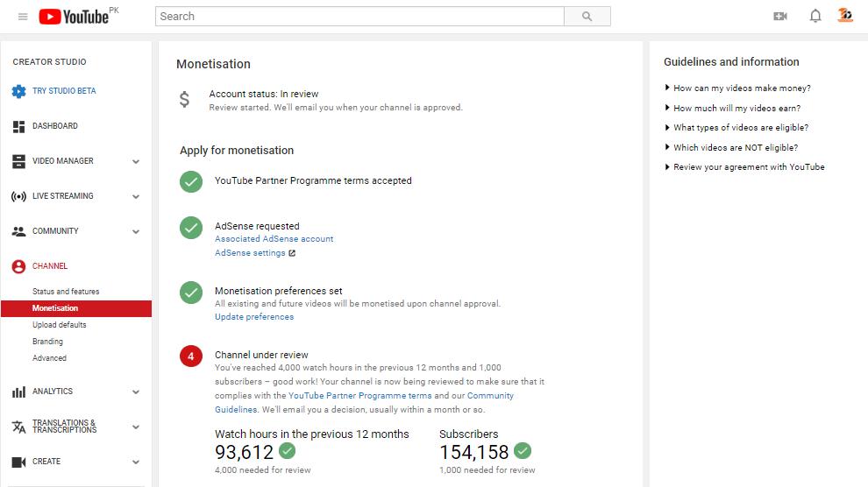The width and height of the screenshot is (868, 487).
Task: Select the Monetisation menu item
Action: [x=76, y=308]
